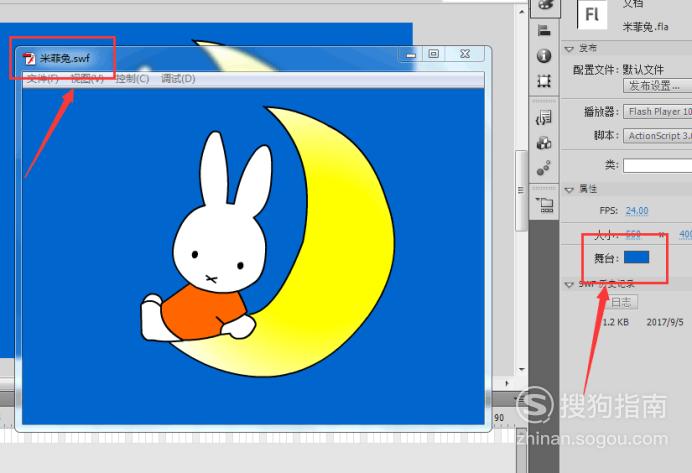Open the Transform panel icon
Viewport: 692px width, 473px height.
(544, 81)
